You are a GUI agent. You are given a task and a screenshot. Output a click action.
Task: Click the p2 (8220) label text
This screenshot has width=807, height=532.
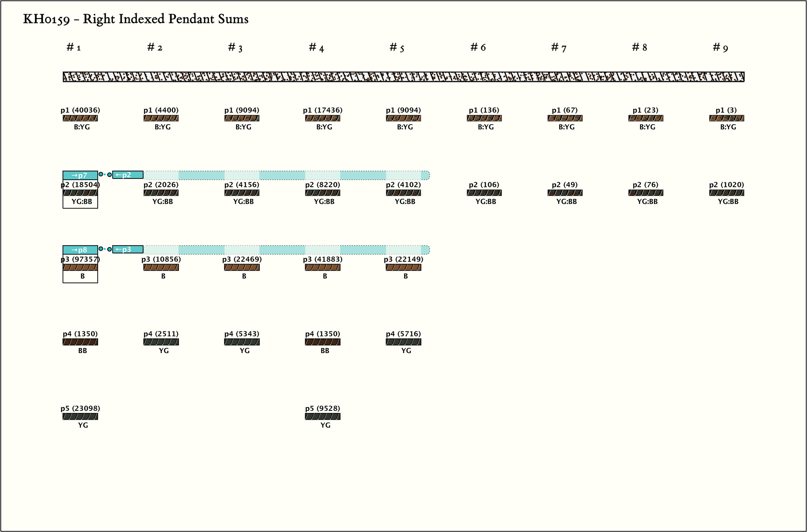point(322,185)
